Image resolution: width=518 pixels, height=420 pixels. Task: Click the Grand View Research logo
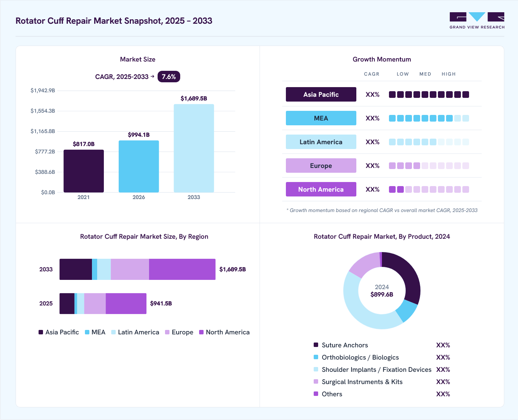point(477,20)
